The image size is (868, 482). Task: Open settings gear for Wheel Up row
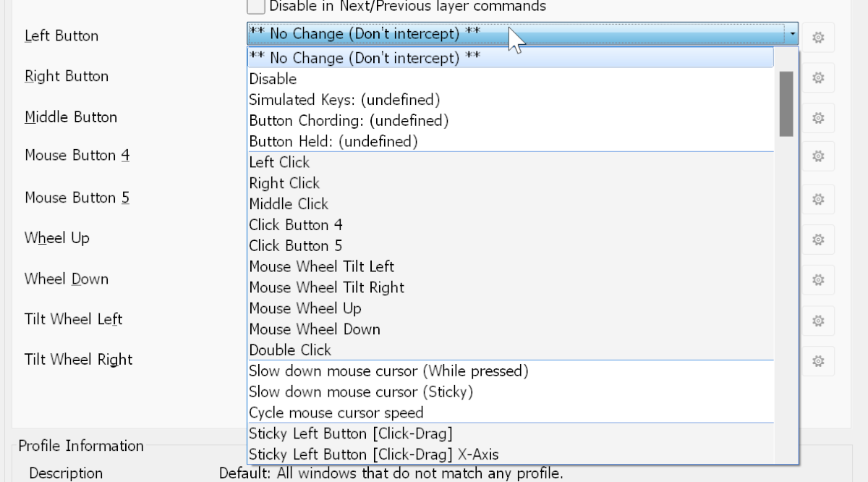pyautogui.click(x=818, y=239)
